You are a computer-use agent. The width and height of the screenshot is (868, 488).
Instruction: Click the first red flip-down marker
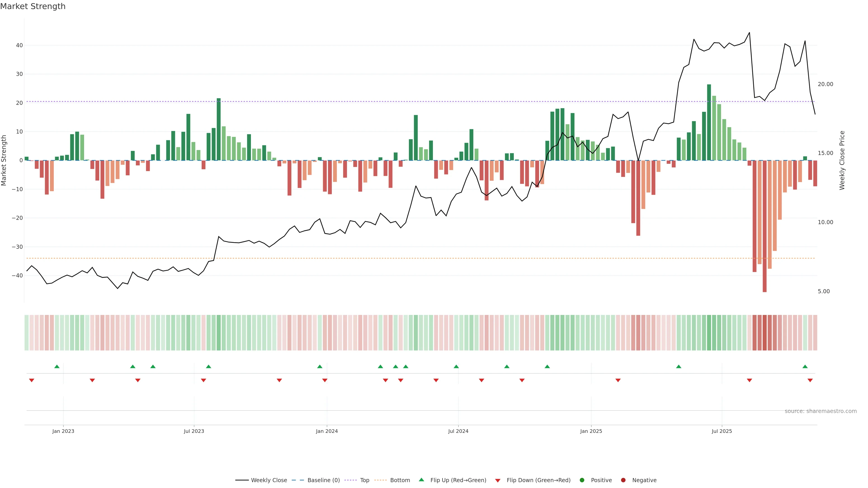pos(32,380)
